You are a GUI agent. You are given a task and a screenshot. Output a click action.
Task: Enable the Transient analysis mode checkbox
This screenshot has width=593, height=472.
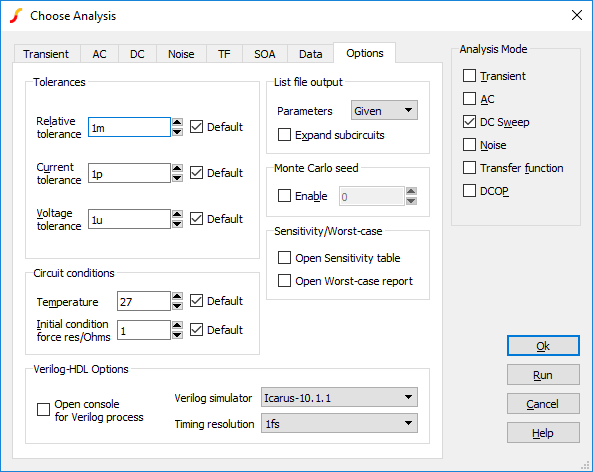(x=469, y=76)
